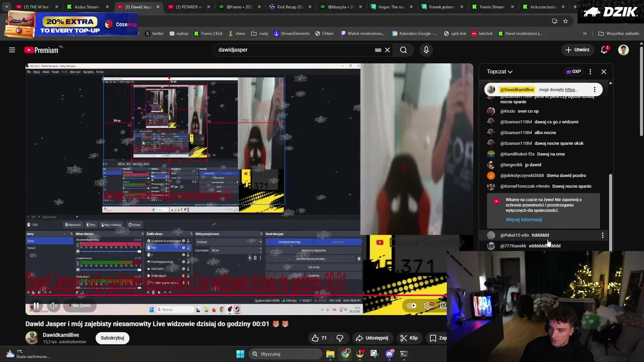Screen dimensions: 644x362
Task: Open weather widget showing 1°C
Action: coord(28,354)
